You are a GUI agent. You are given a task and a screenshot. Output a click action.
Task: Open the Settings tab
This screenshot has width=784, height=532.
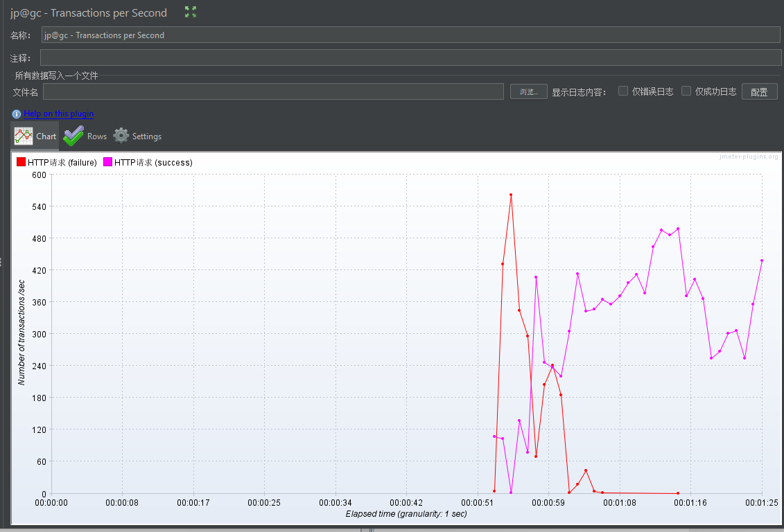[137, 136]
